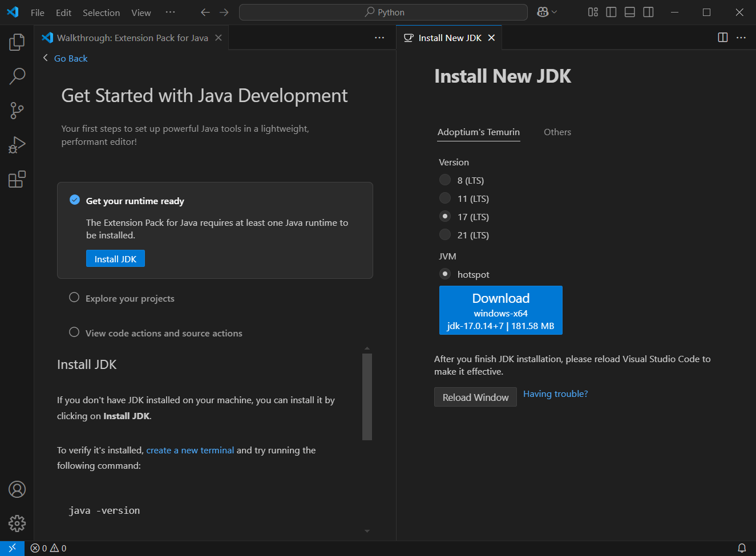This screenshot has width=756, height=556.
Task: Open the Copilot chat menu icon
Action: coord(547,12)
